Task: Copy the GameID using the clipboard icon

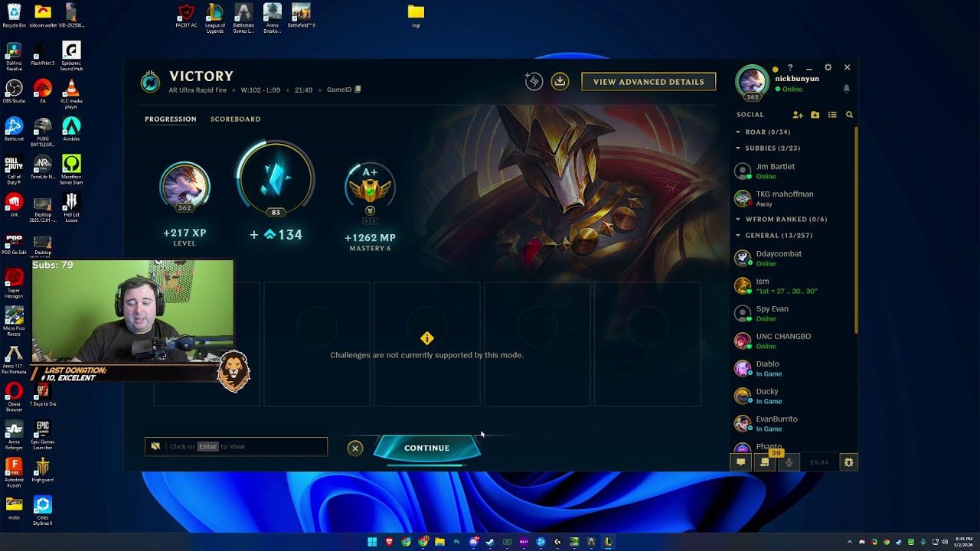Action: pos(358,90)
